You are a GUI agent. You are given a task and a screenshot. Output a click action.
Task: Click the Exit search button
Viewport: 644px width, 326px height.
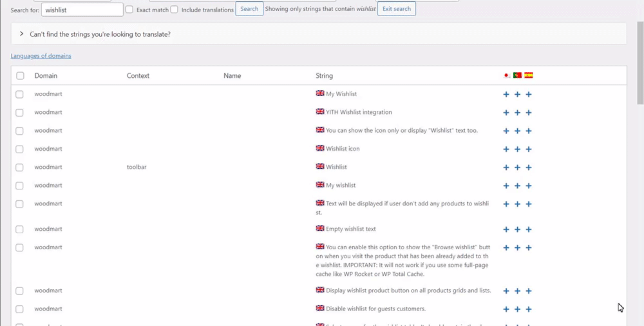tap(396, 8)
